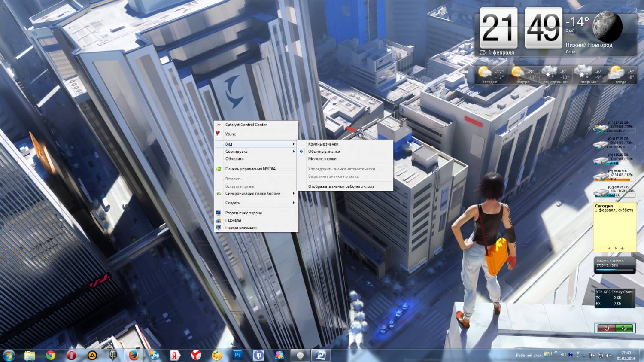
Task: Select the понедельник forecast day
Action: click(556, 75)
